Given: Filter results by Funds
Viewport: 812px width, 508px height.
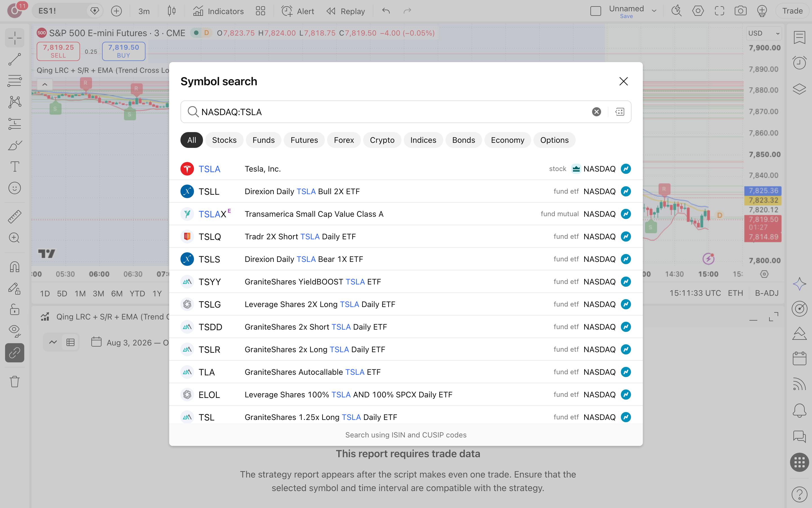Looking at the screenshot, I should click(263, 140).
